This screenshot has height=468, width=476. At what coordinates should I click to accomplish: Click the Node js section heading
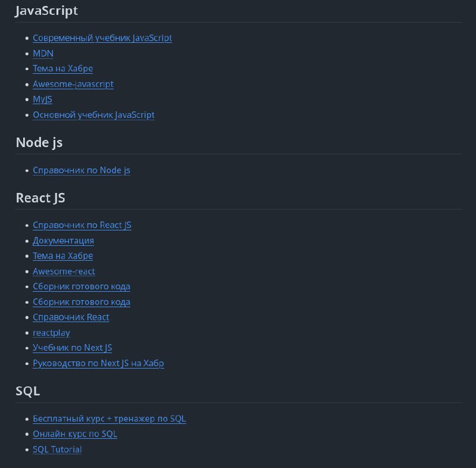tap(39, 143)
